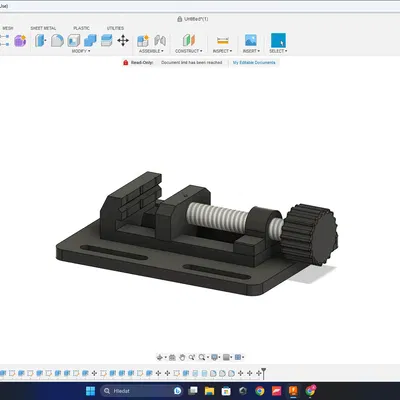400x400 pixels.
Task: Select the Press Pull tool
Action: point(40,41)
